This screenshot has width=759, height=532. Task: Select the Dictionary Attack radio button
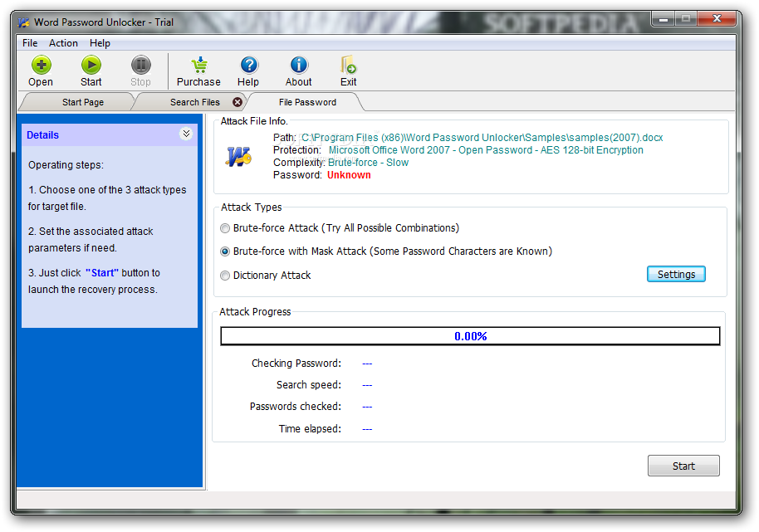point(225,276)
